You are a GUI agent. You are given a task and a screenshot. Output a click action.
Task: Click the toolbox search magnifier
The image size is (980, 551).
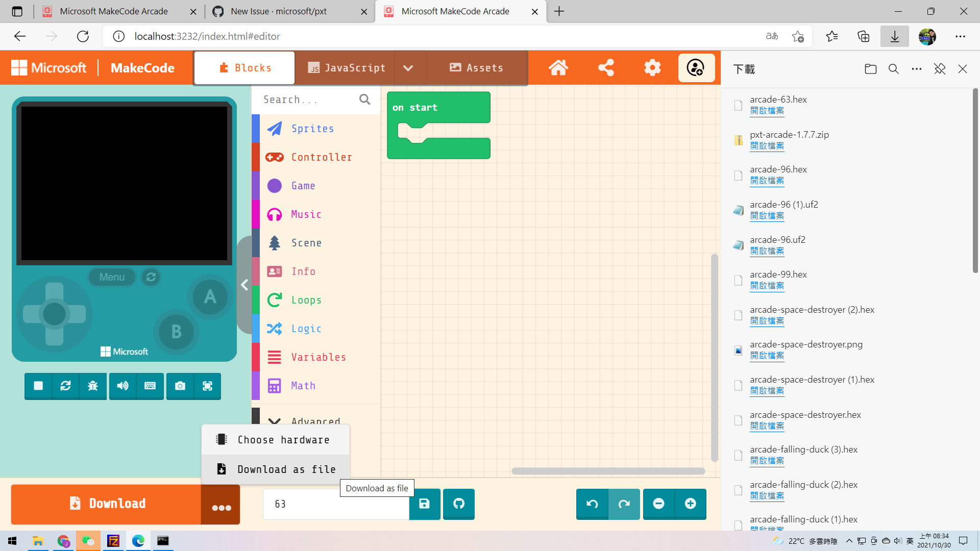point(364,99)
